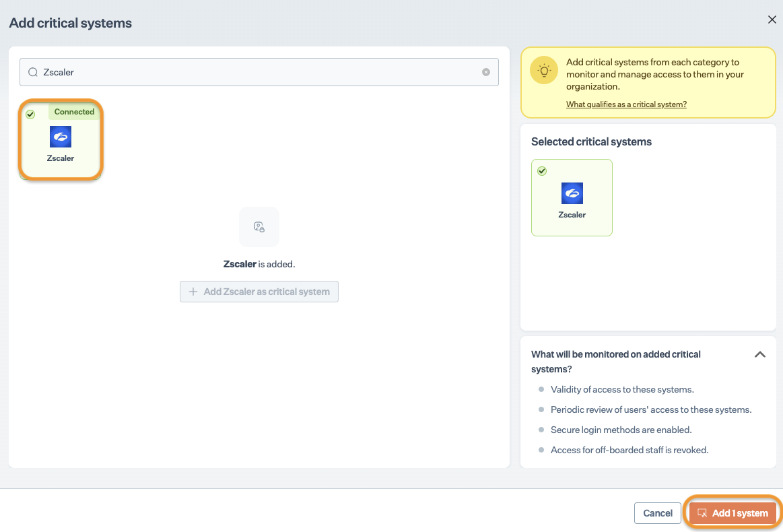Screen dimensions: 783x532
Task: Click 'What will be monitored on added critical systems?' heading
Action: pos(616,362)
